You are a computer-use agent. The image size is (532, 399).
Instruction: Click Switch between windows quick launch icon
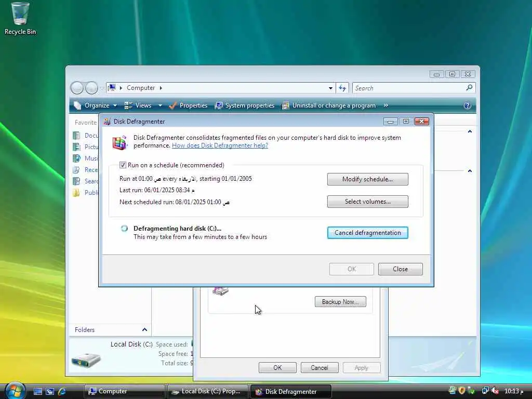click(50, 391)
